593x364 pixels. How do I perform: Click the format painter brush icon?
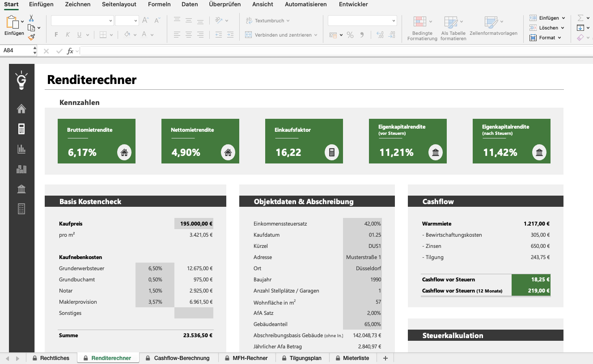(x=31, y=38)
